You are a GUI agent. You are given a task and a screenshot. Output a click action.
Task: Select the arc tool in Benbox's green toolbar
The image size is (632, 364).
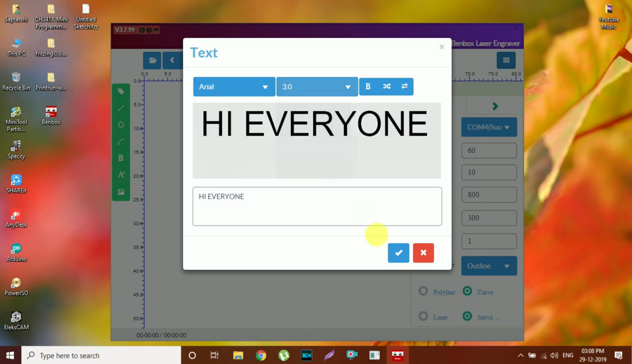pos(121,142)
